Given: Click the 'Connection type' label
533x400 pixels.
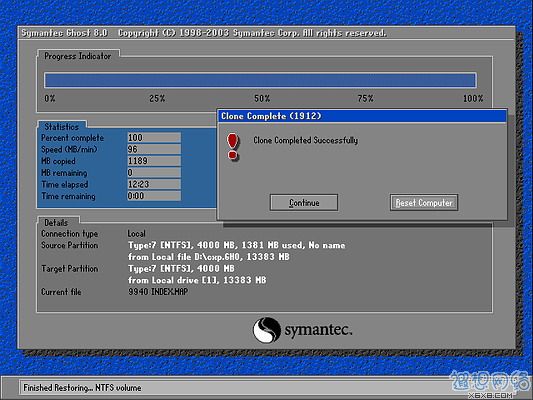Looking at the screenshot, I should (x=69, y=234).
